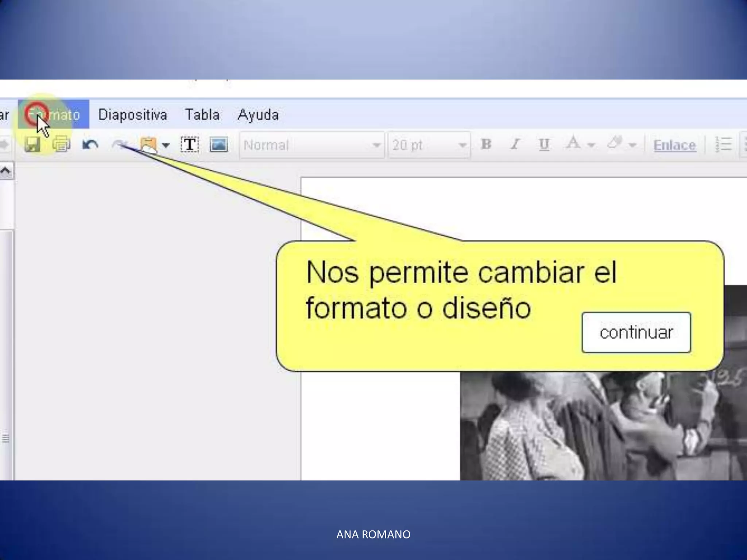Click the numbered list icon

pyautogui.click(x=723, y=145)
